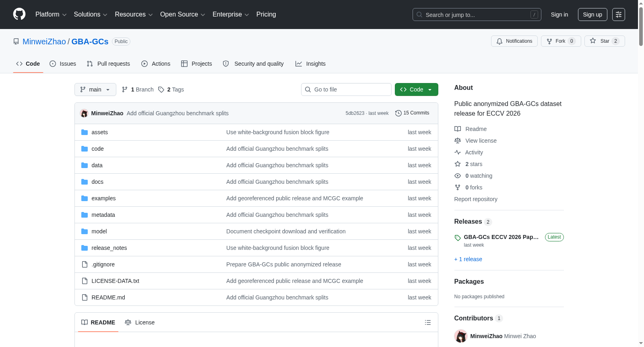The width and height of the screenshot is (644, 347).
Task: Click the Notifications bell button
Action: click(514, 41)
